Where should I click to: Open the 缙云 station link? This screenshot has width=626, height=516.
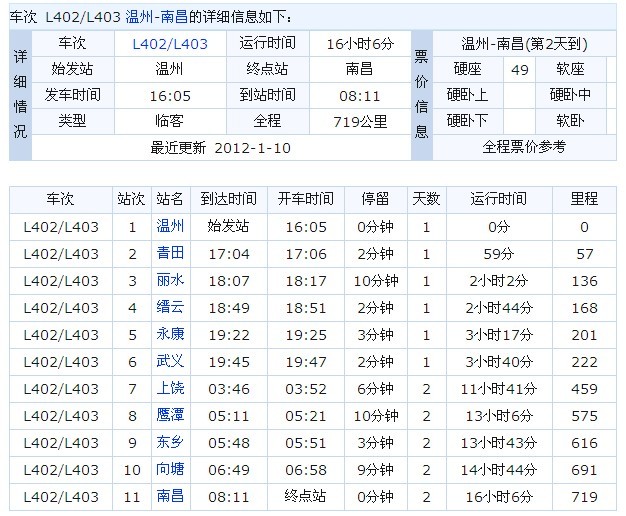point(170,307)
